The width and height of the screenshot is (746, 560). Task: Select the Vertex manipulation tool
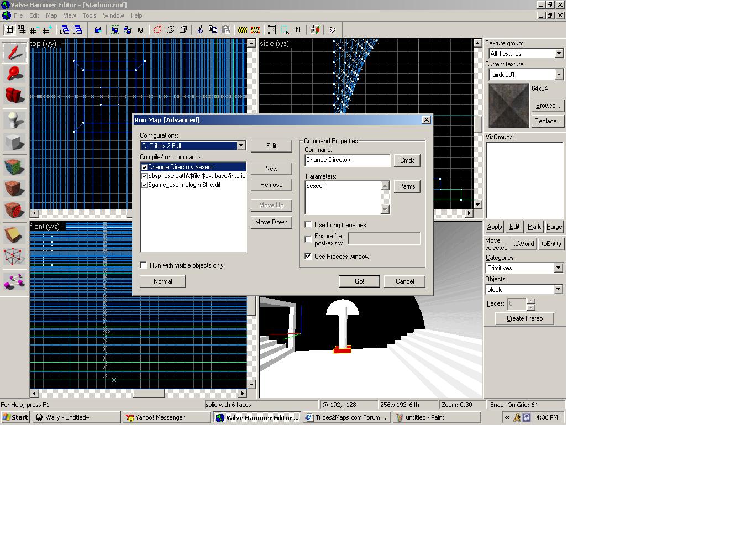click(x=14, y=257)
